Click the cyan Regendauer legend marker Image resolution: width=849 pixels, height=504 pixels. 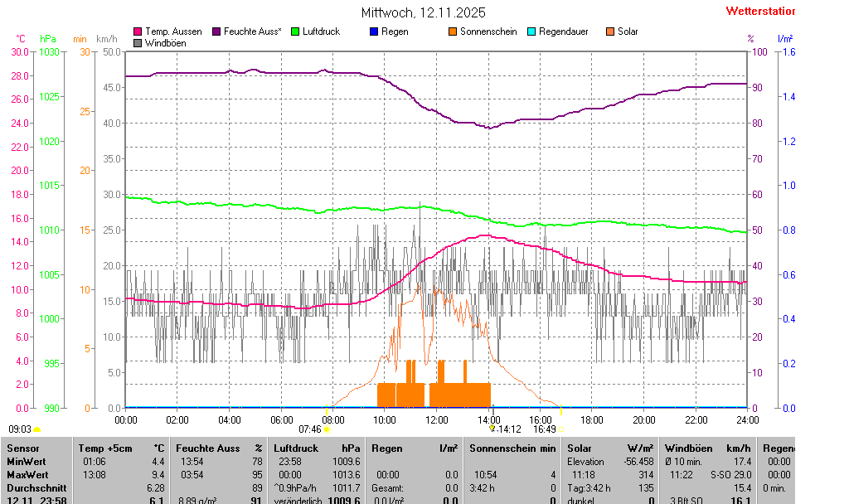pos(531,31)
